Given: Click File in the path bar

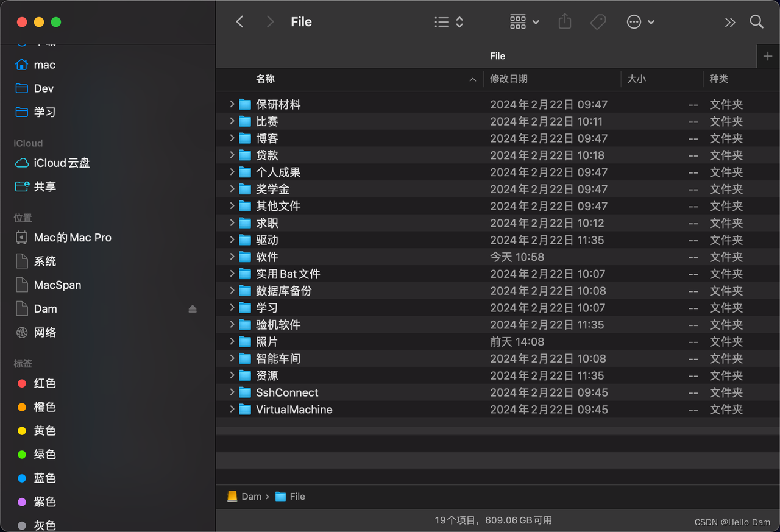Looking at the screenshot, I should click(291, 497).
